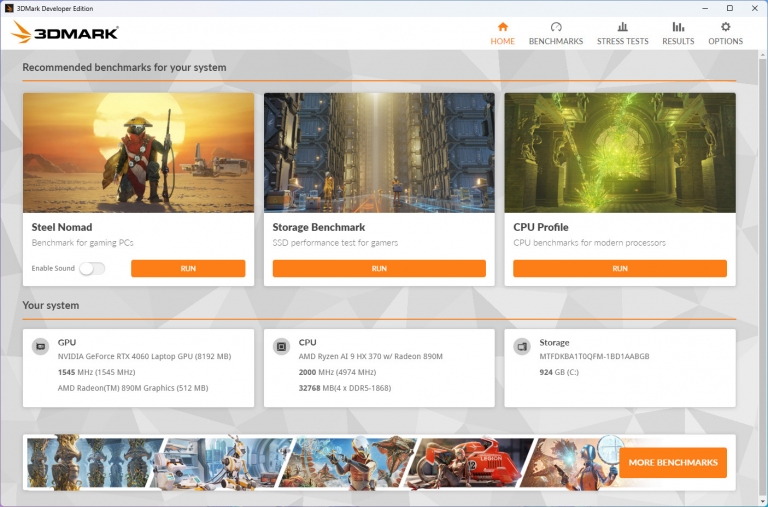Open Results via the chart icon
Image resolution: width=768 pixels, height=507 pixels.
(x=678, y=27)
